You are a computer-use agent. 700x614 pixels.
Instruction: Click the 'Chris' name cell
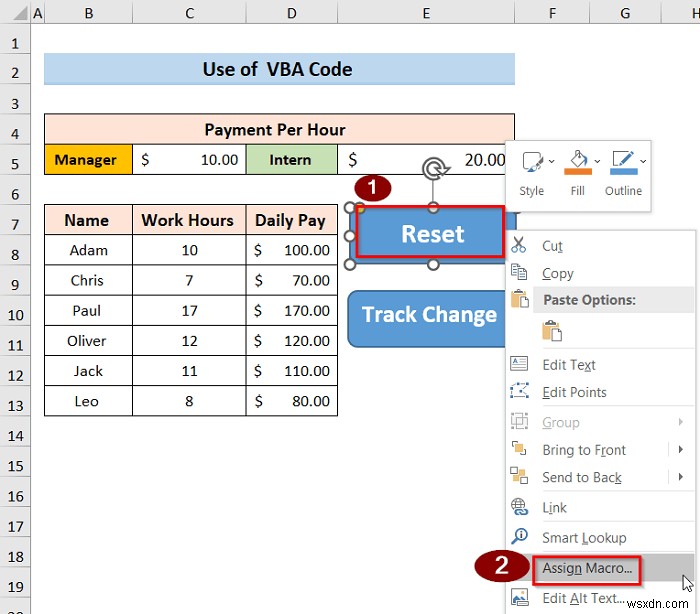coord(88,280)
